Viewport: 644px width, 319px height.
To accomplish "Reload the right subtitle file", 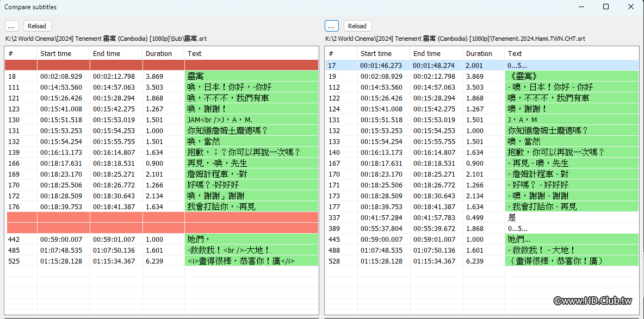I will (357, 26).
